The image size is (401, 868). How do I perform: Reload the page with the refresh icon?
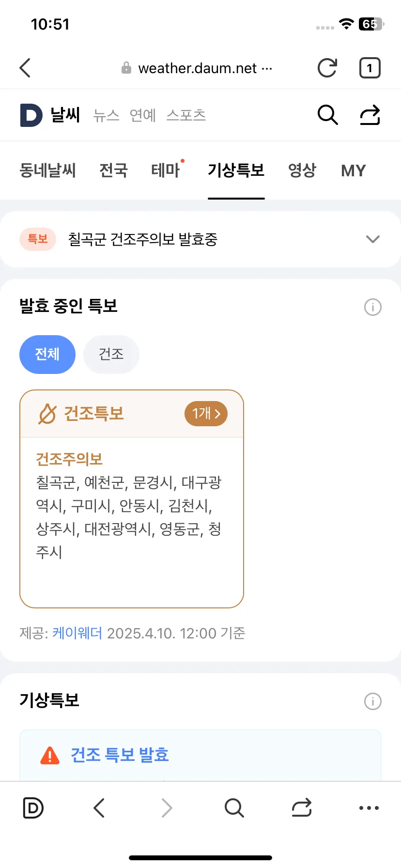327,68
